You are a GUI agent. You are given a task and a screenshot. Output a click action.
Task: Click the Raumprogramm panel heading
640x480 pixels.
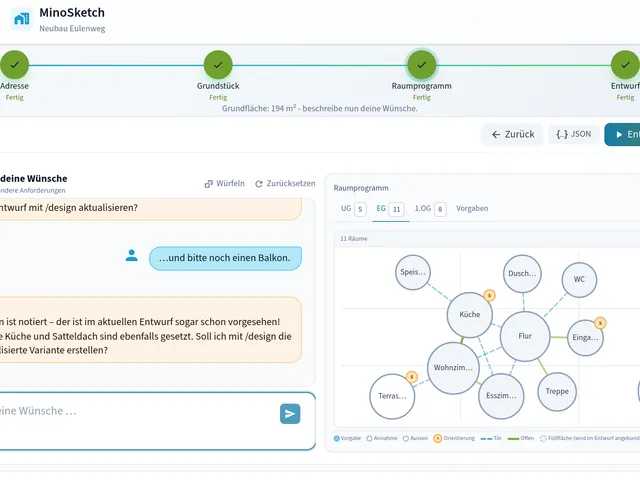coord(361,188)
